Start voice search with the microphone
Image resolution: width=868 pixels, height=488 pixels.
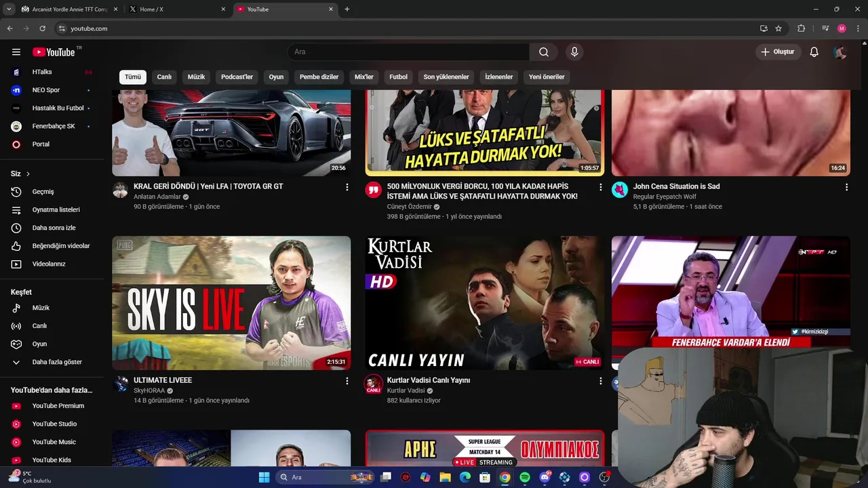(574, 52)
